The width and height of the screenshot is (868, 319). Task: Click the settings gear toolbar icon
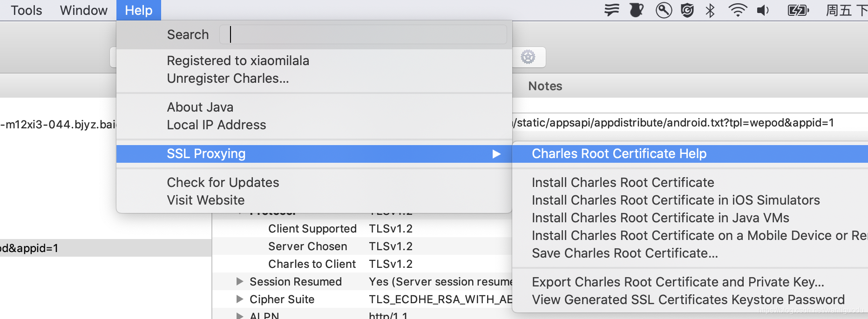point(528,57)
